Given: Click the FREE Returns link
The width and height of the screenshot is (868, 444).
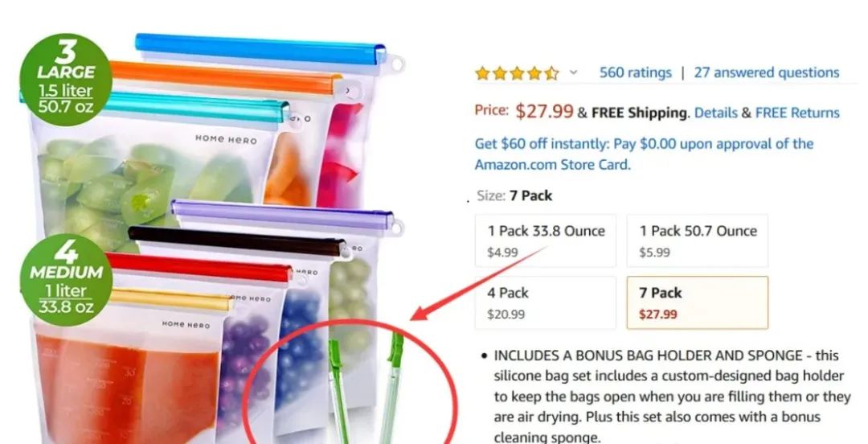Looking at the screenshot, I should (797, 113).
